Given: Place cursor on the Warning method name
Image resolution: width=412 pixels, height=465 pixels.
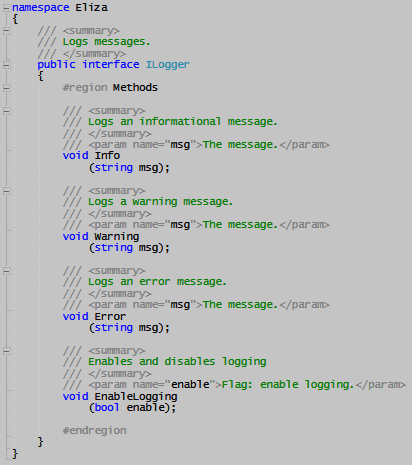Looking at the screenshot, I should tap(117, 236).
